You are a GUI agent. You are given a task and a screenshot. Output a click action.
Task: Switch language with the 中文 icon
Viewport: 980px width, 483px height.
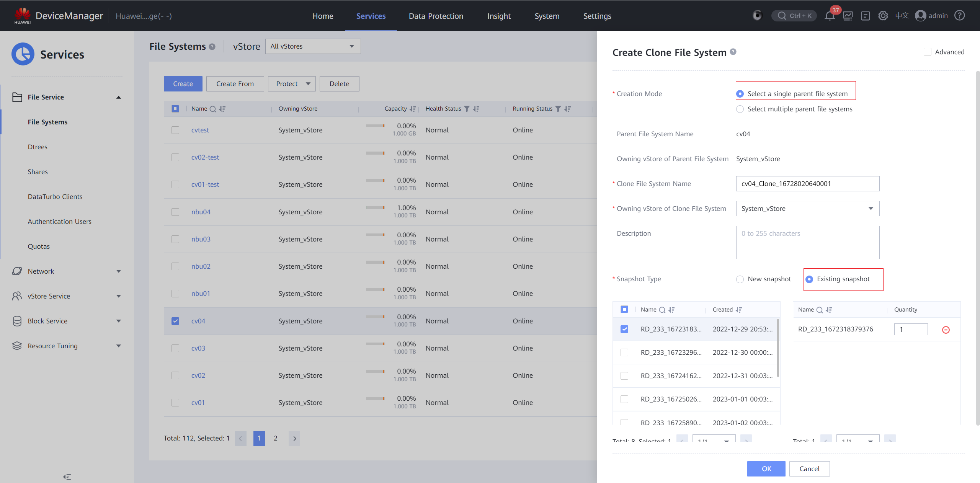[x=902, y=16]
